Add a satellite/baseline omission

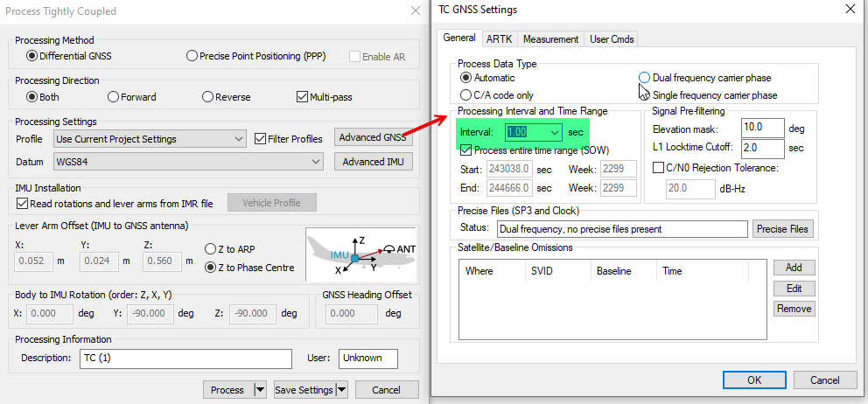pyautogui.click(x=794, y=268)
